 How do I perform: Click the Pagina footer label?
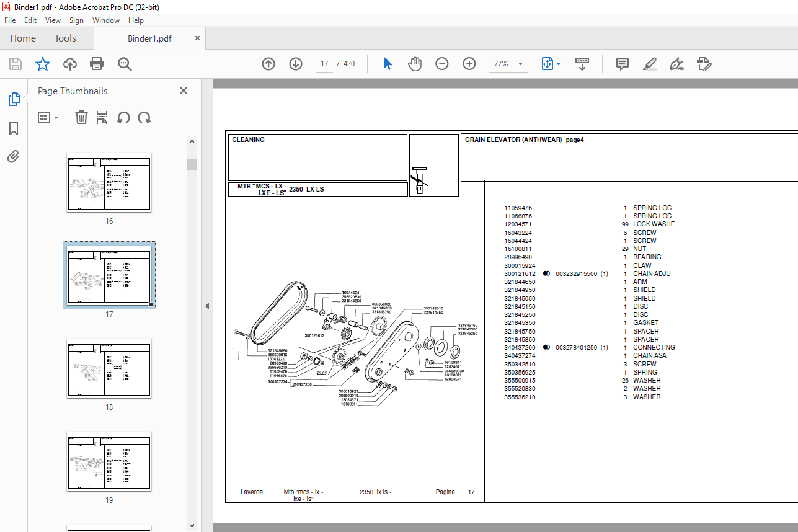[445, 492]
